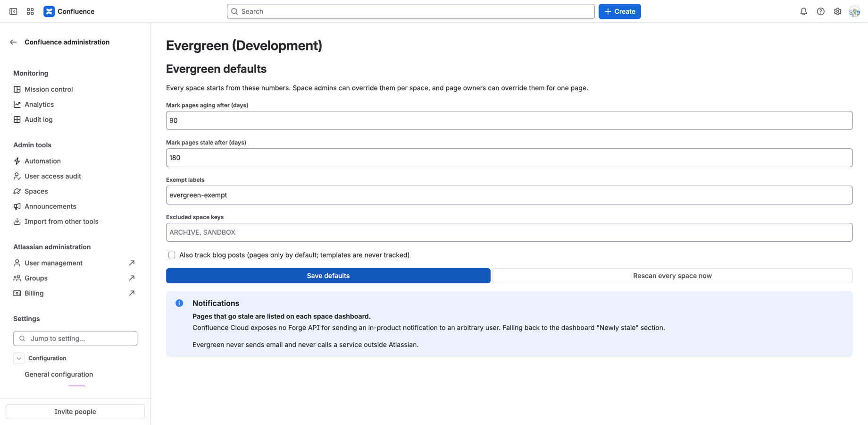Image resolution: width=868 pixels, height=425 pixels.
Task: Click Save defaults button
Action: [x=328, y=276]
